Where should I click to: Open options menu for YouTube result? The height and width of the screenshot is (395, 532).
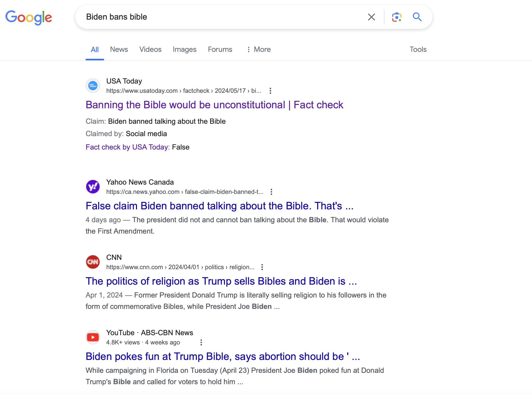[x=201, y=342]
